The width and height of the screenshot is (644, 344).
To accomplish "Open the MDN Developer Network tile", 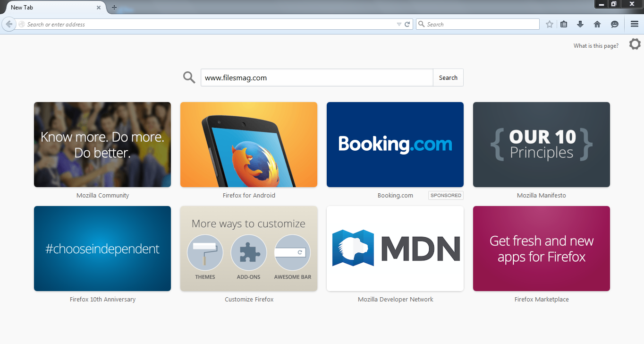I will pyautogui.click(x=395, y=249).
